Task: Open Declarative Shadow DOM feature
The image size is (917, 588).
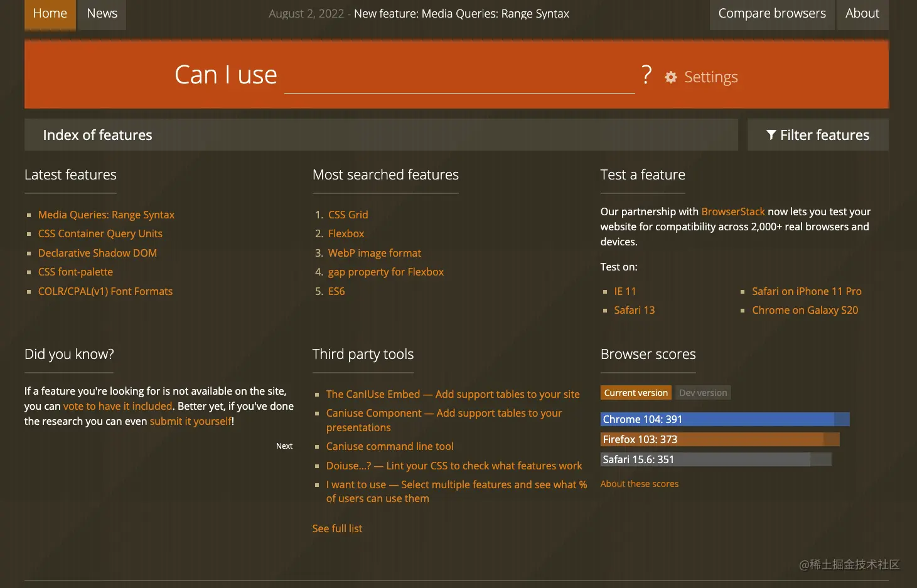Action: point(97,253)
